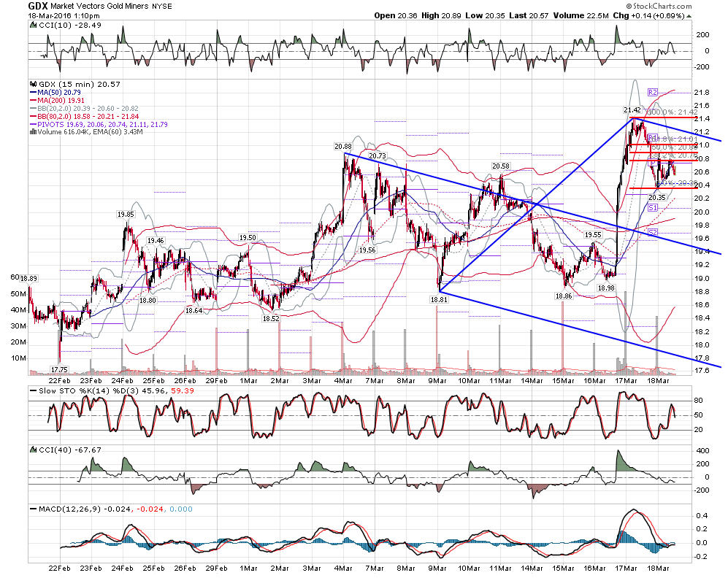The image size is (728, 578).
Task: Click the blue MA(50) legend line marker
Action: click(x=33, y=92)
